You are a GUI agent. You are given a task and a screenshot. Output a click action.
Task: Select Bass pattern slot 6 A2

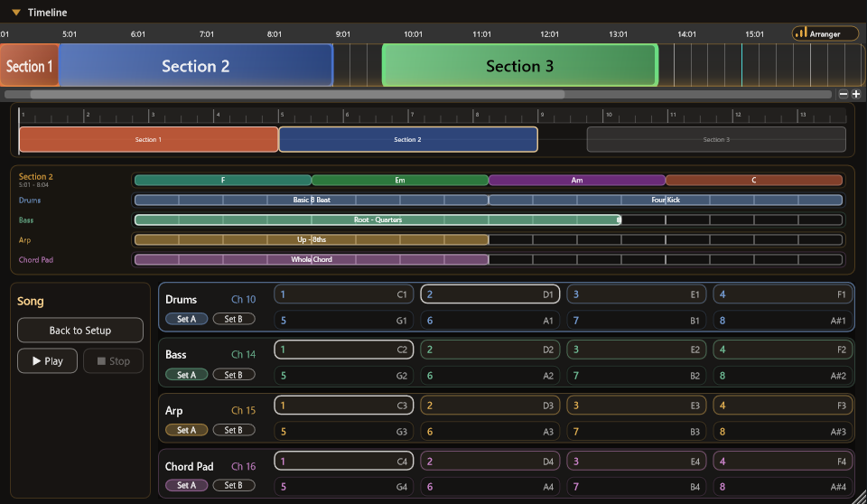(490, 376)
